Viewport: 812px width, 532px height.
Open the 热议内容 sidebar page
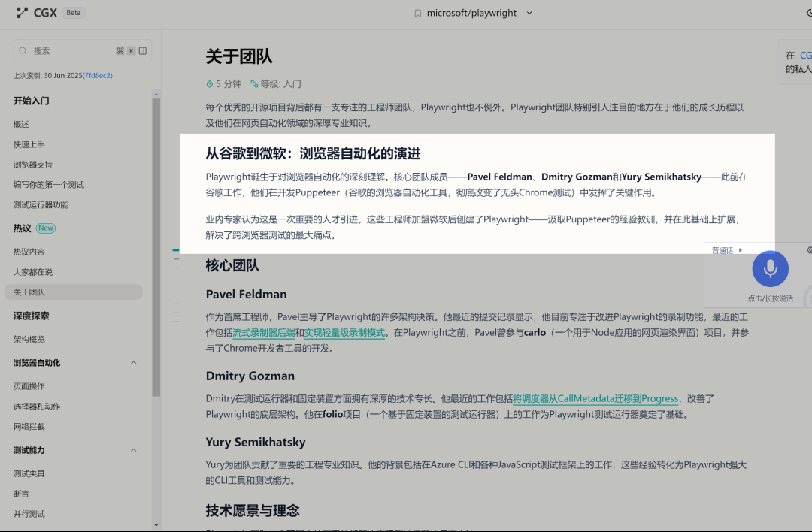29,252
